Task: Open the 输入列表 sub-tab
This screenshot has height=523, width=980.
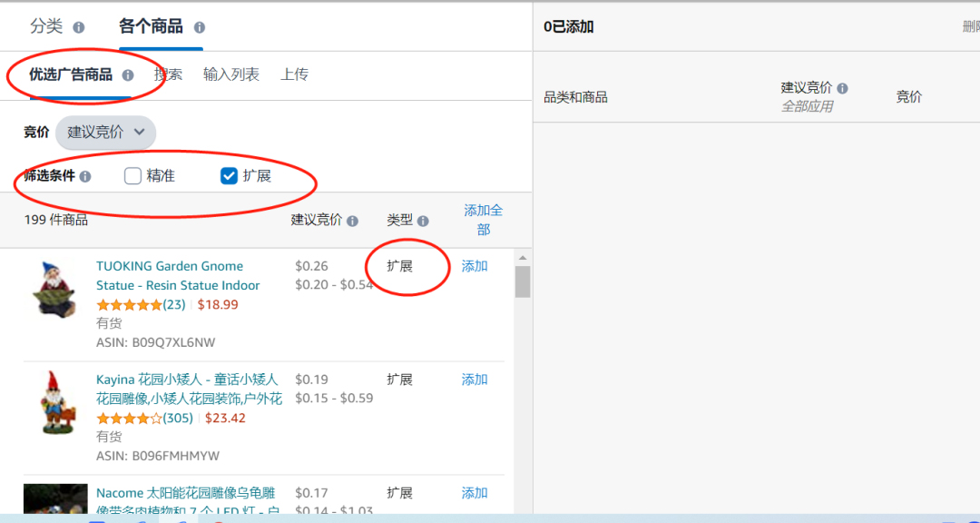Action: coord(231,75)
